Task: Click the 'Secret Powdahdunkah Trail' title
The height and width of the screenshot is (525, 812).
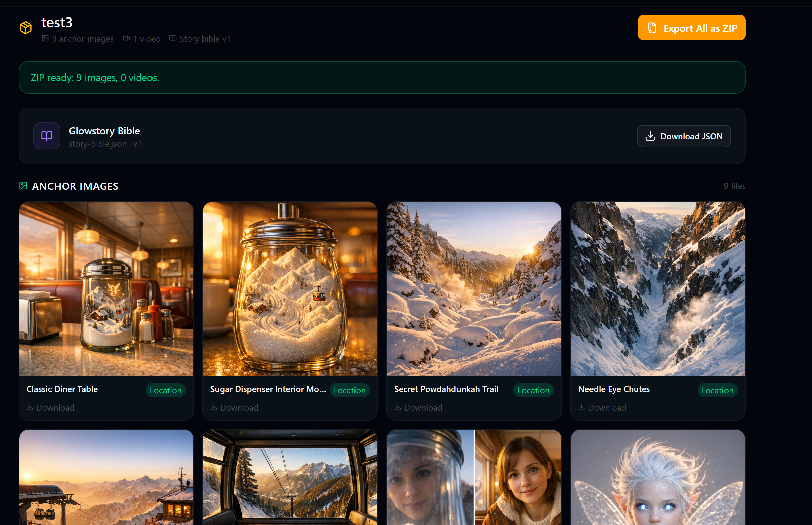Action: tap(446, 389)
